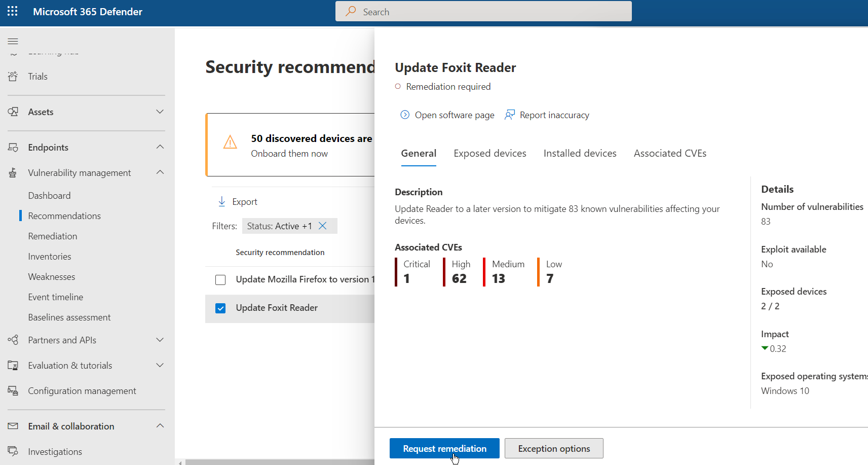This screenshot has height=465, width=868.
Task: Open the Associated CVEs tab
Action: 670,153
